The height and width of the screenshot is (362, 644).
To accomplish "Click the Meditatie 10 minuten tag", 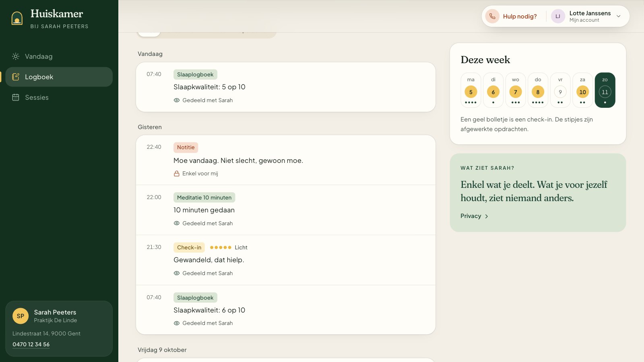I will point(204,197).
